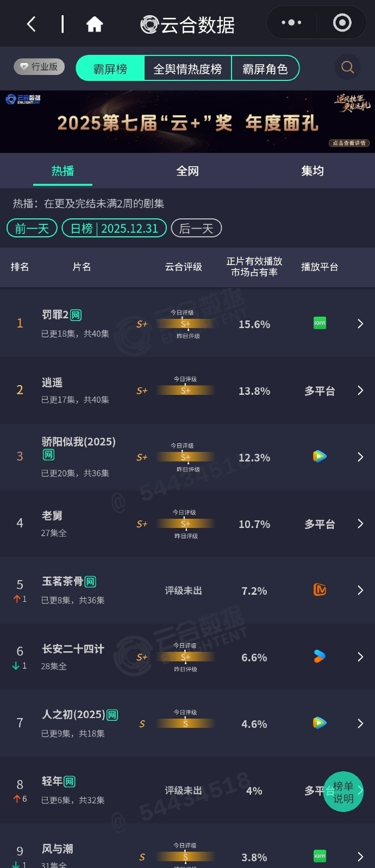This screenshot has width=375, height=868.
Task: Open the 榜单说明 floating button
Action: pyautogui.click(x=343, y=791)
